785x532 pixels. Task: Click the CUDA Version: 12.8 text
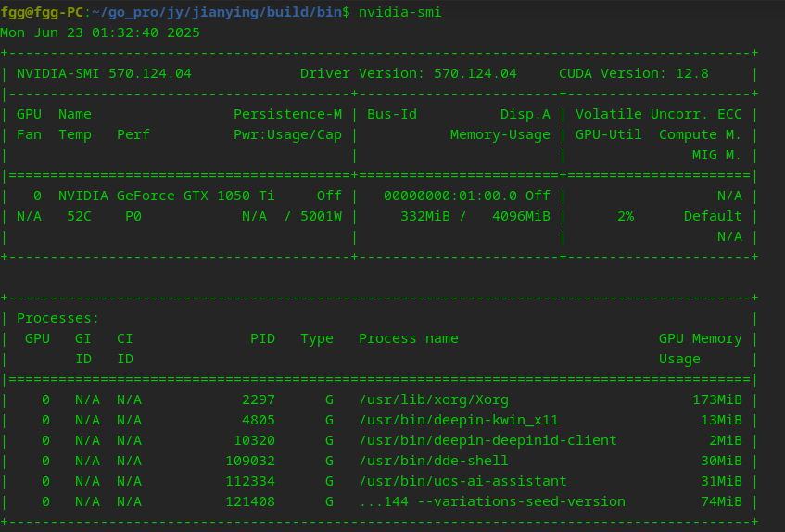[634, 73]
